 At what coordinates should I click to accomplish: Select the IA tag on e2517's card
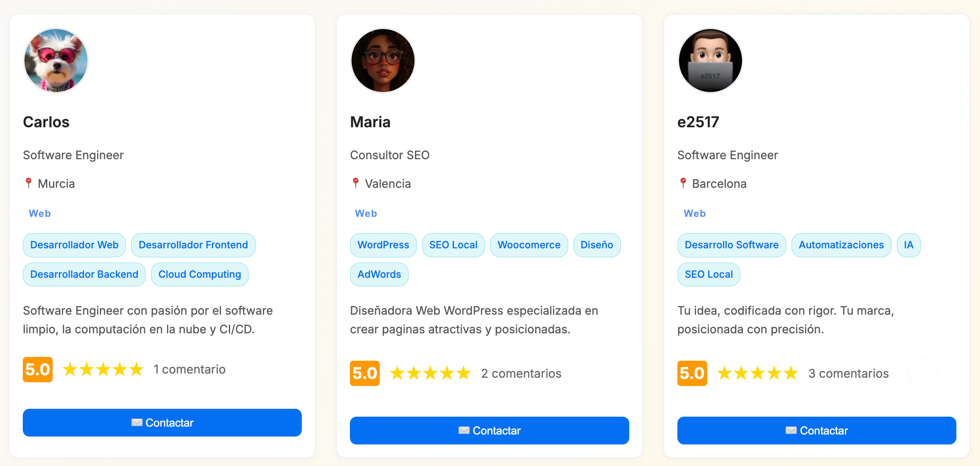pyautogui.click(x=908, y=245)
